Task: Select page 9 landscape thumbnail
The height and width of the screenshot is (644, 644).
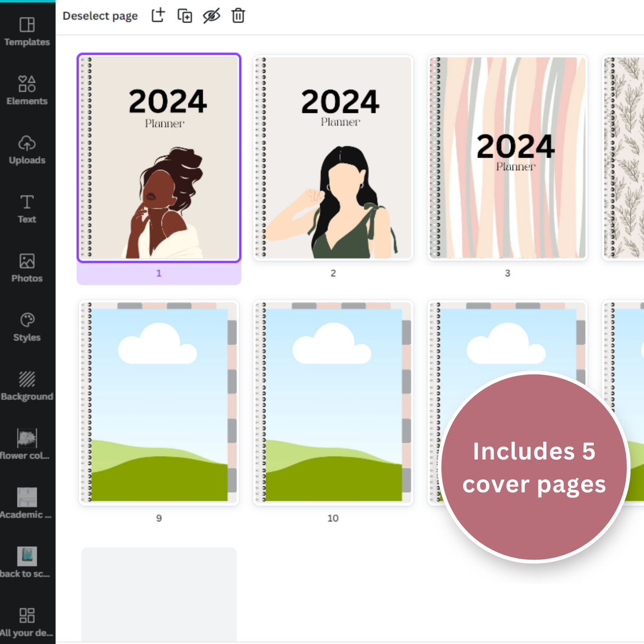Action: point(159,402)
